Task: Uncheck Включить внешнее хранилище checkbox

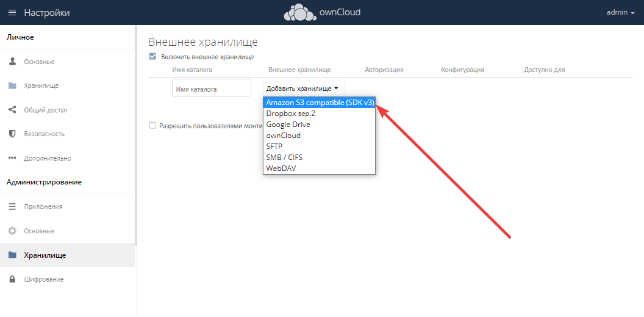Action: [152, 57]
